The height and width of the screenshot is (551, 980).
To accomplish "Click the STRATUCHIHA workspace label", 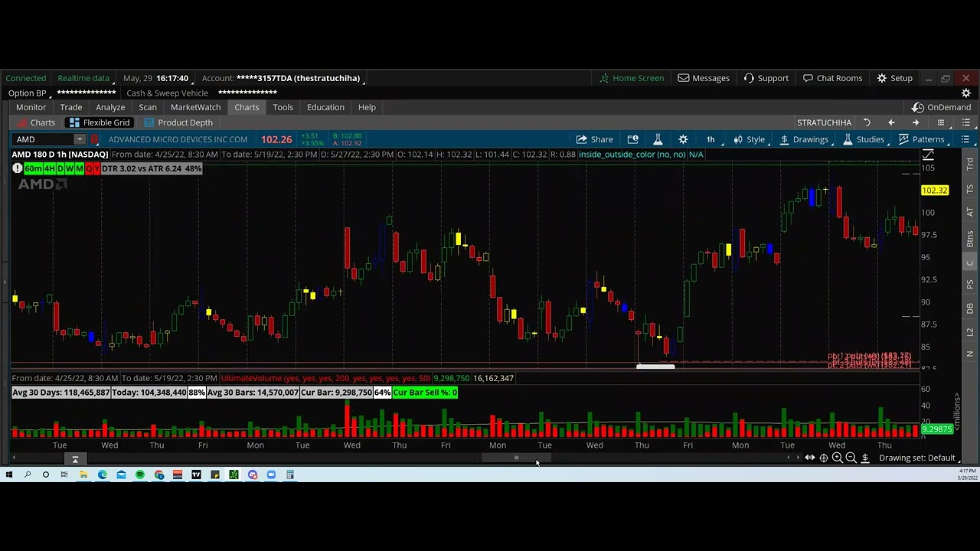I will point(824,122).
